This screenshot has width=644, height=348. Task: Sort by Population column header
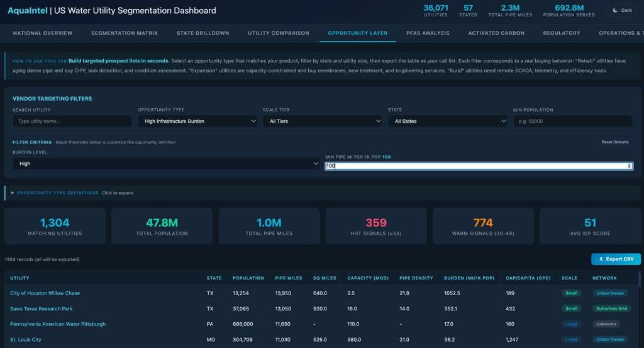click(x=248, y=278)
